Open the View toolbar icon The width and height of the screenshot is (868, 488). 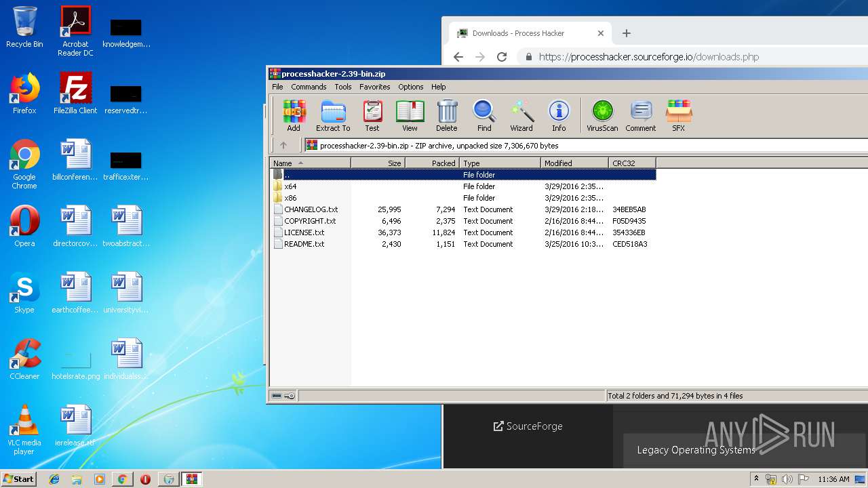tap(410, 115)
